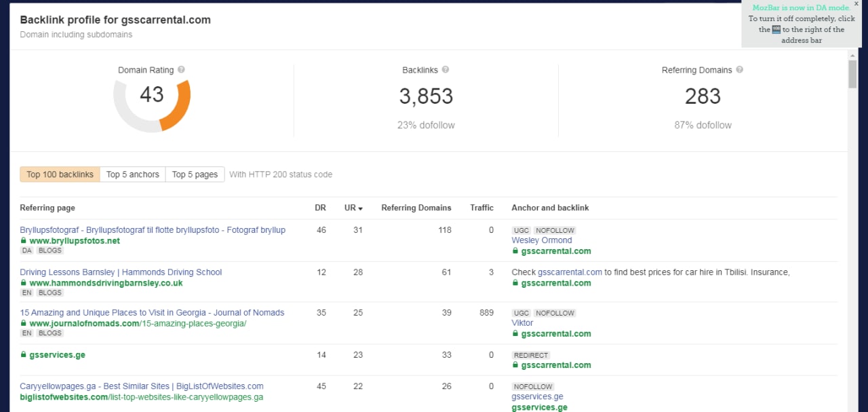Open the Driving Lessons Barnsley page link
Image resolution: width=868 pixels, height=412 pixels.
[x=121, y=272]
